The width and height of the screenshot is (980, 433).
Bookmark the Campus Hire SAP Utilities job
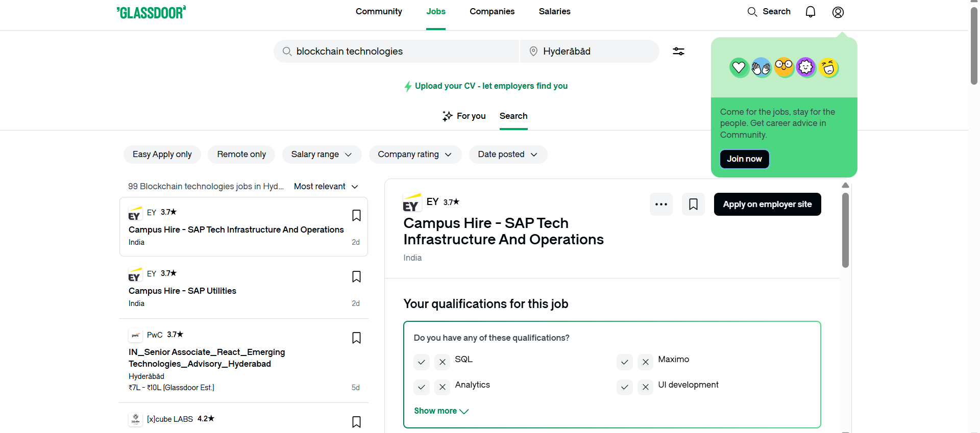(x=356, y=276)
